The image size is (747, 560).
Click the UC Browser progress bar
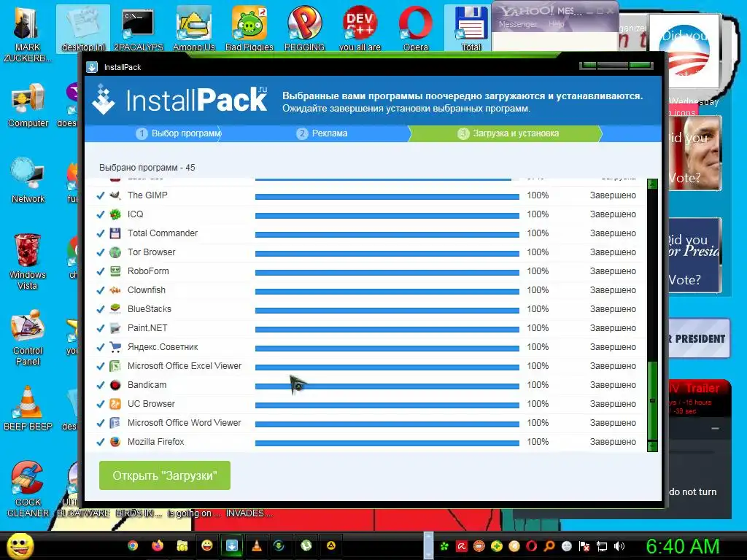coord(387,405)
